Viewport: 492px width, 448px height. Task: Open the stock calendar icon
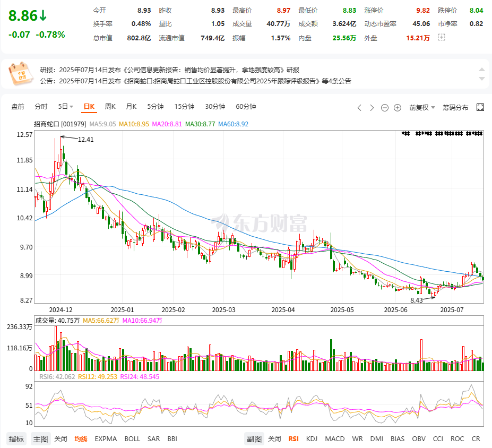point(20,74)
